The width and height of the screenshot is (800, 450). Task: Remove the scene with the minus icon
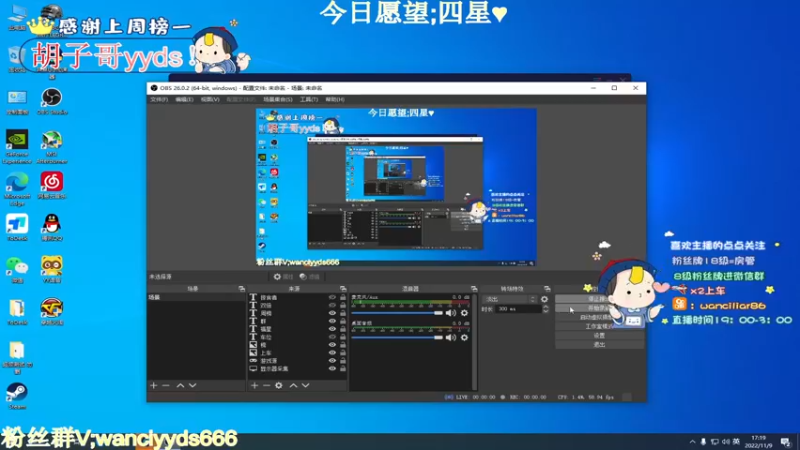166,385
